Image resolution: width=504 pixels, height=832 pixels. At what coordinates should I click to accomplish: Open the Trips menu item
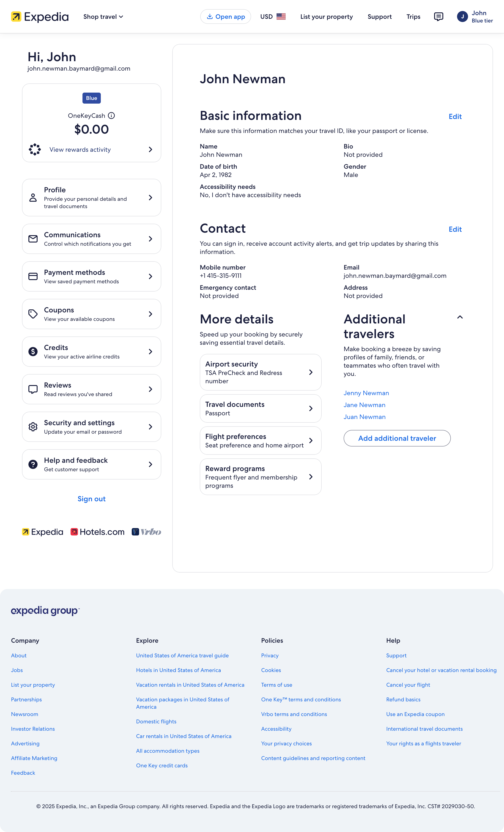coord(413,17)
